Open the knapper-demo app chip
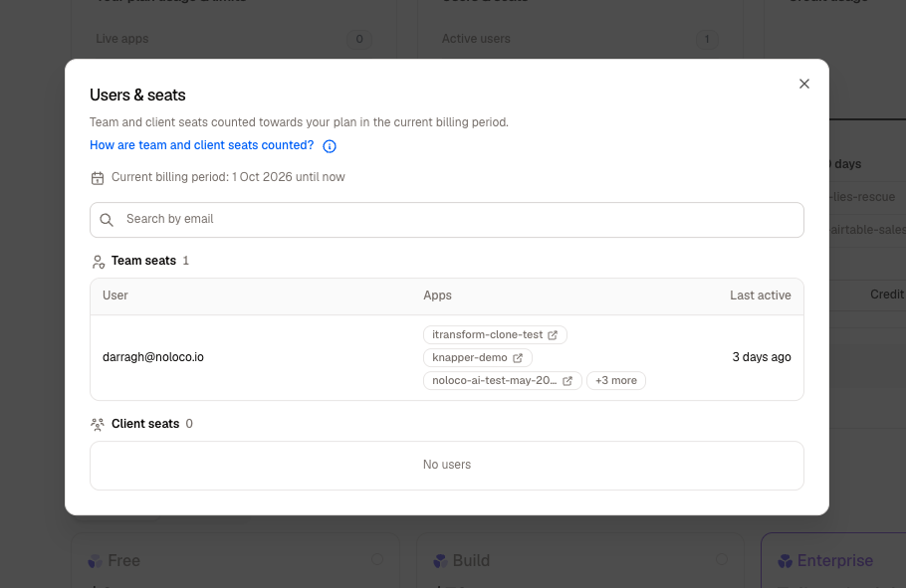 (x=477, y=357)
